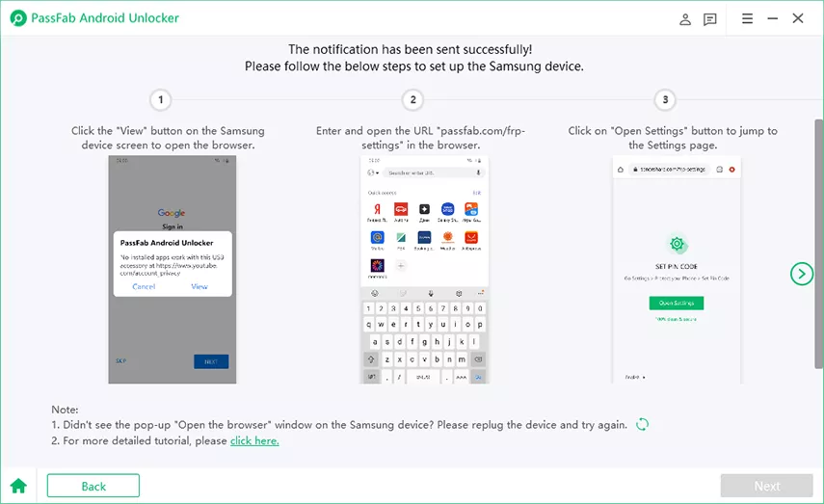Click the Open Settings phone screenshot

pos(676,269)
